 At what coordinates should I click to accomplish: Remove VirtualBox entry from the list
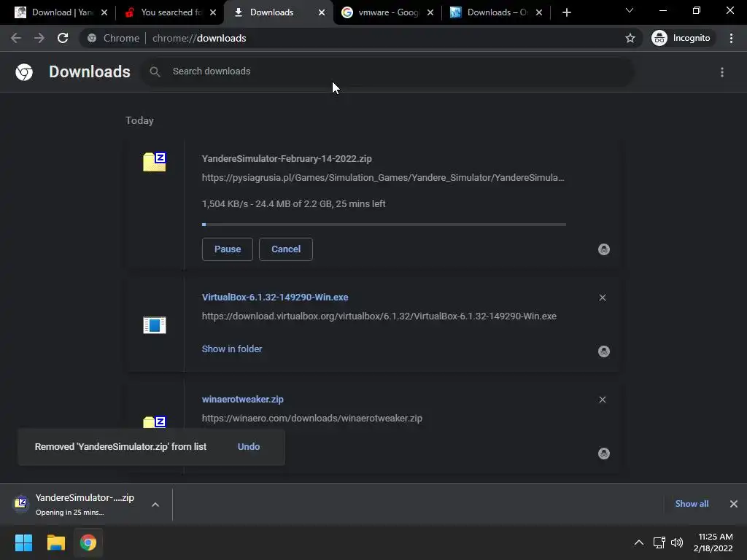point(603,297)
